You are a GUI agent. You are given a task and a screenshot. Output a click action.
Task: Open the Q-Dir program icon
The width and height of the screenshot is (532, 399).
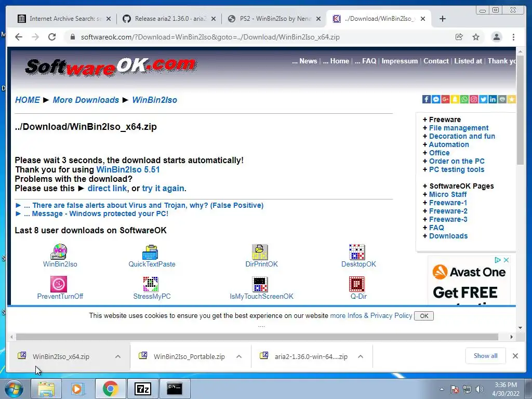(357, 284)
